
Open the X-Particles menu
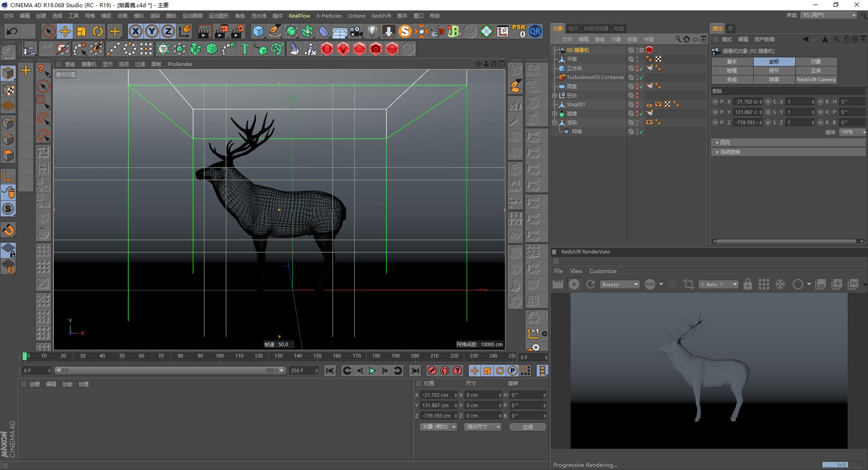tap(329, 16)
